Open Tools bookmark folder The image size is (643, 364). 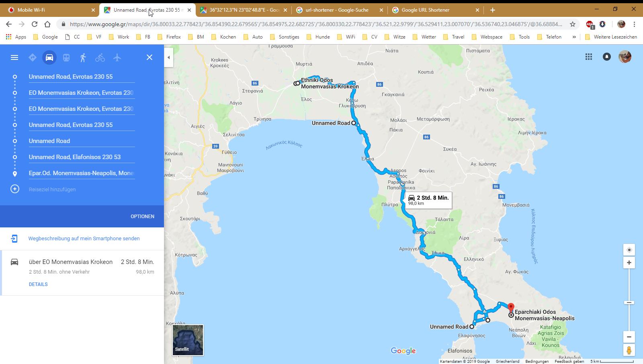pos(520,37)
